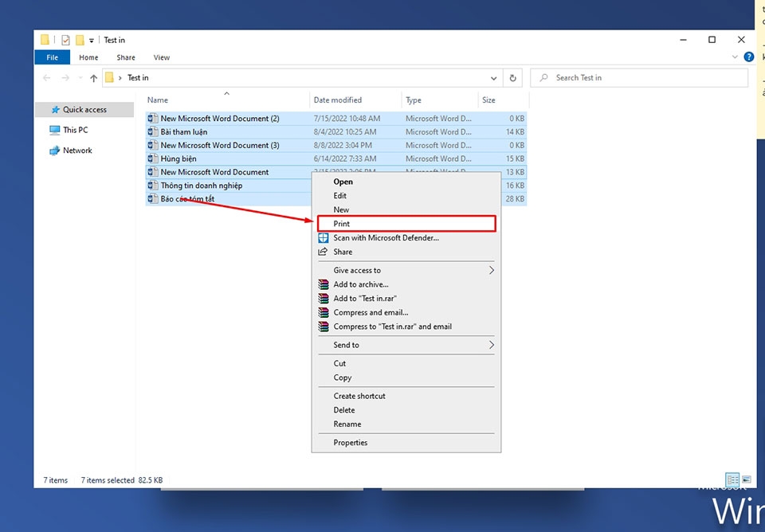This screenshot has height=532, width=765.
Task: Select Edit from the context menu
Action: [x=406, y=196]
